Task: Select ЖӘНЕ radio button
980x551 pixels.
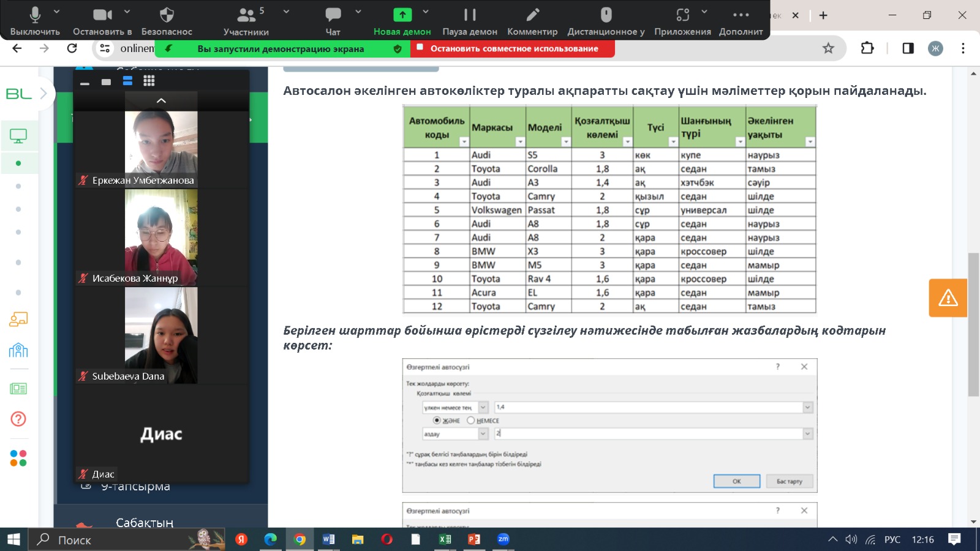Action: (437, 421)
